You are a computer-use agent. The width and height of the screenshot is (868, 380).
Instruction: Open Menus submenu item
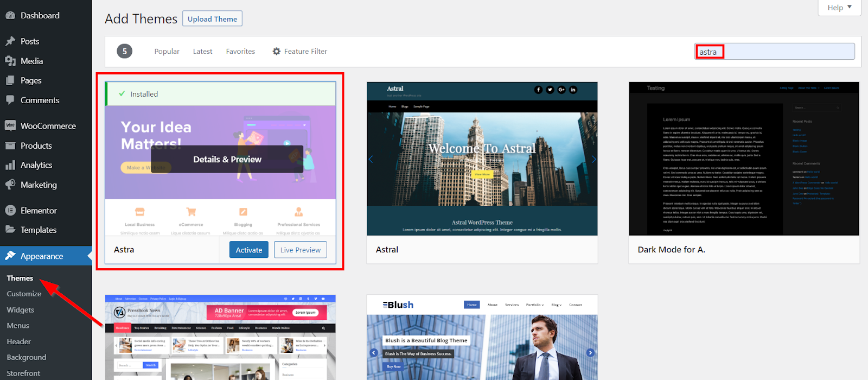tap(18, 326)
